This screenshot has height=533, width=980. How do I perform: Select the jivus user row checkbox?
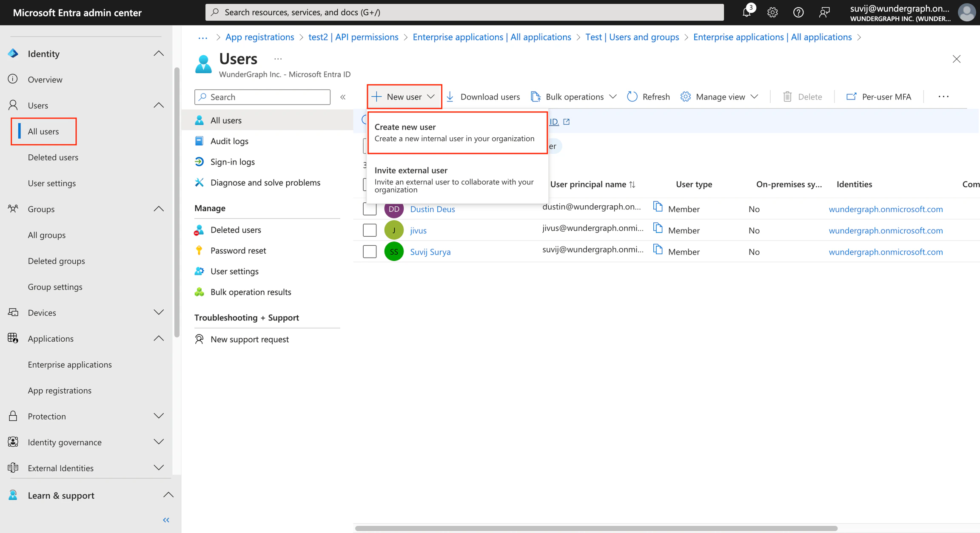(370, 230)
